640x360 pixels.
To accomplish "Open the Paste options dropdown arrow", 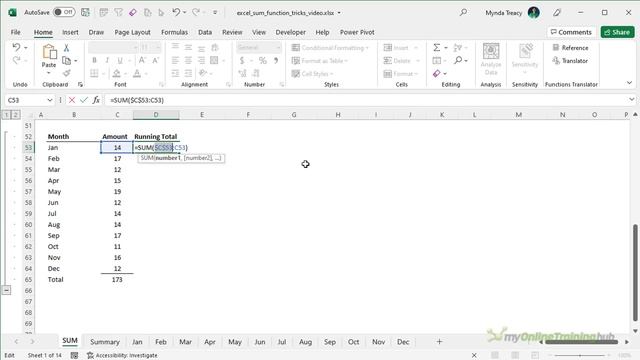I will [49, 73].
